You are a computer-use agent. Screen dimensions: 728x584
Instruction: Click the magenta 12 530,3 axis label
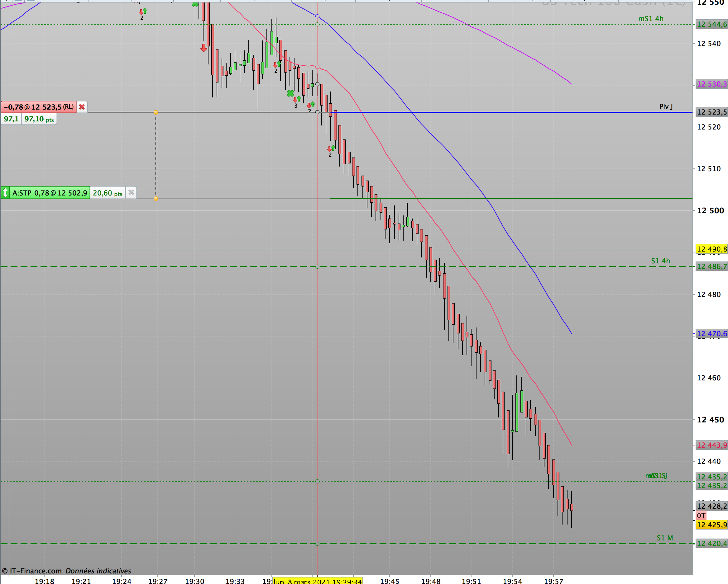(711, 84)
